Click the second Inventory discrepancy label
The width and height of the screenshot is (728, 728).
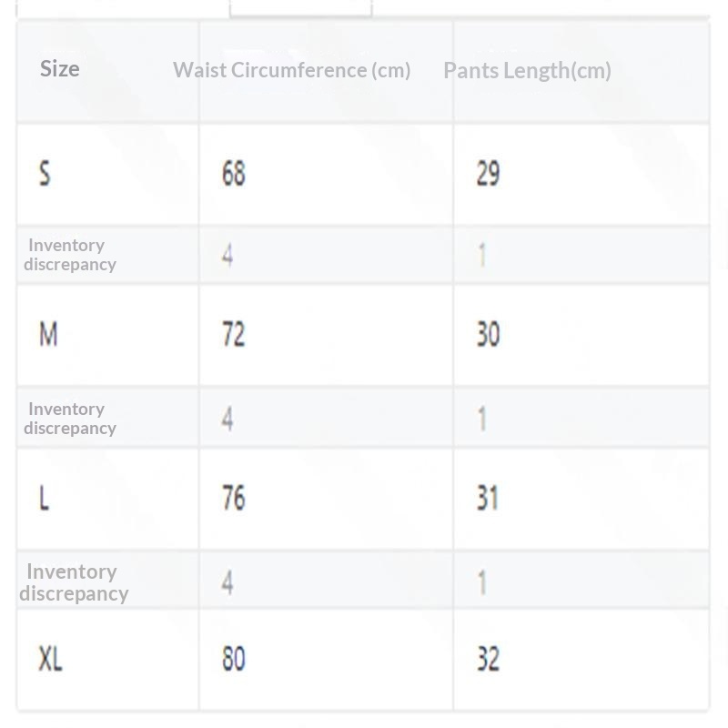pos(70,419)
